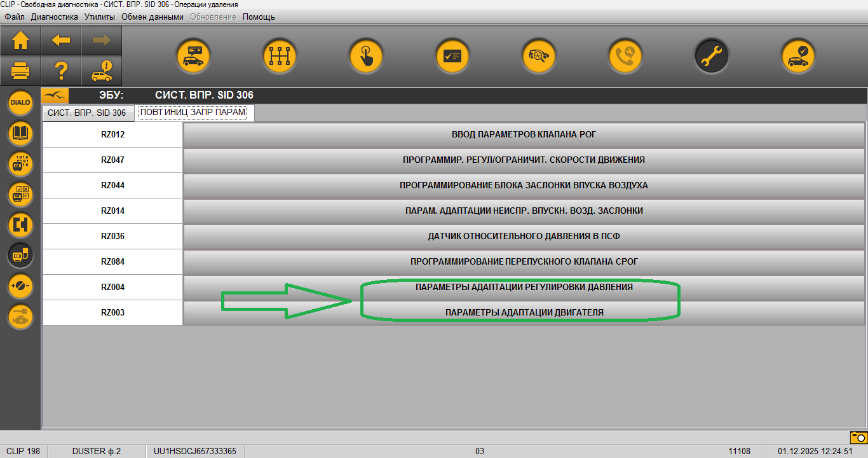Screen dimensions: 868x458
Task: Select the ПОВТ ИНИЦ ЗАПР ПАРАМ tab
Action: coord(193,113)
